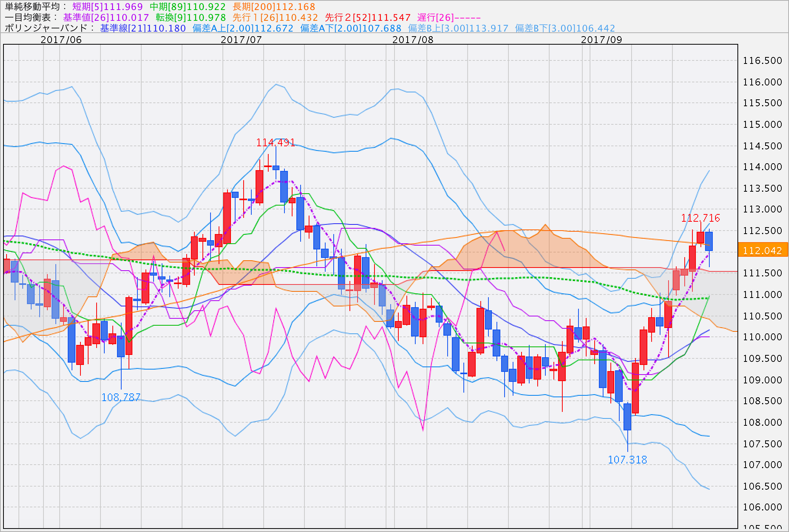Click the 116.500 price axis label
The image size is (789, 532).
click(762, 60)
